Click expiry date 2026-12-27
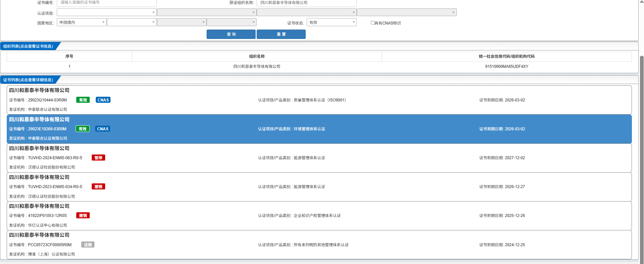The width and height of the screenshot is (644, 264). pos(515,187)
